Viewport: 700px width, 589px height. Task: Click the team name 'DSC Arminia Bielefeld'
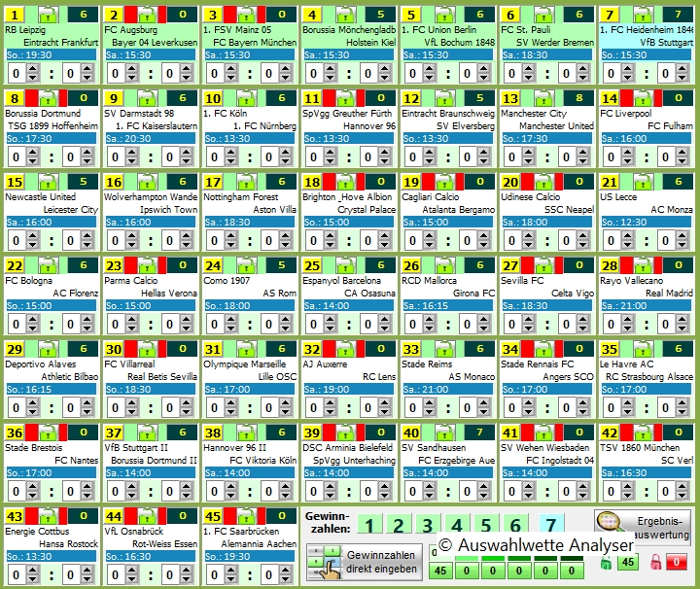tap(347, 447)
